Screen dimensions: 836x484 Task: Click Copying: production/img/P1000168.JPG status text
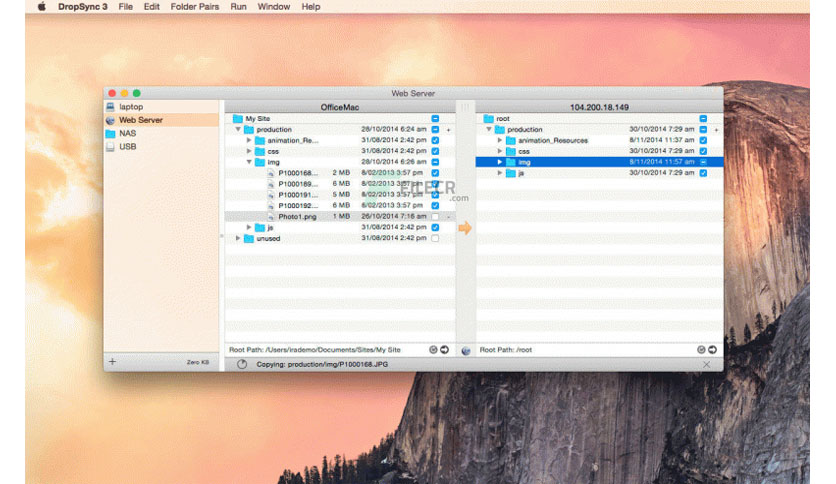(x=322, y=365)
